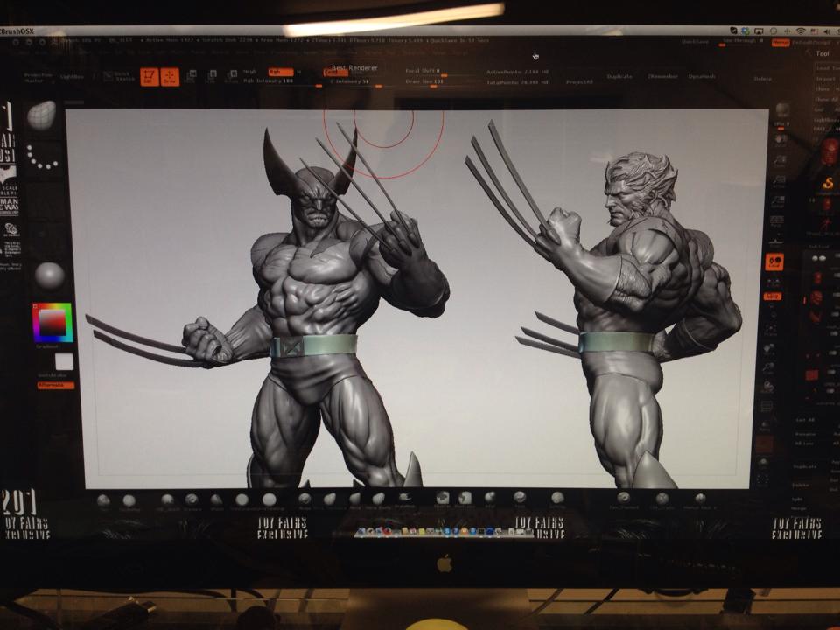
Task: Toggle the L.Sym symmetry icon
Action: coord(773,283)
